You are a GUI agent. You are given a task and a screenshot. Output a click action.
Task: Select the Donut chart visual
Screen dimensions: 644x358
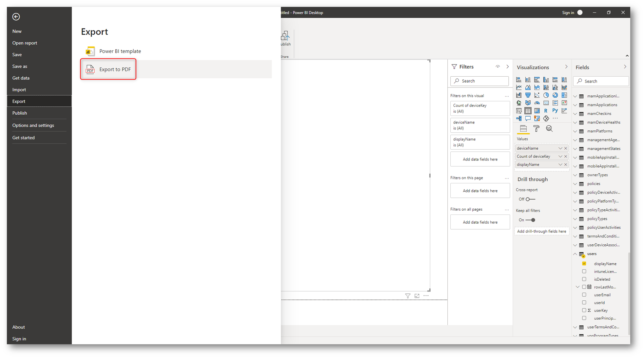[555, 95]
